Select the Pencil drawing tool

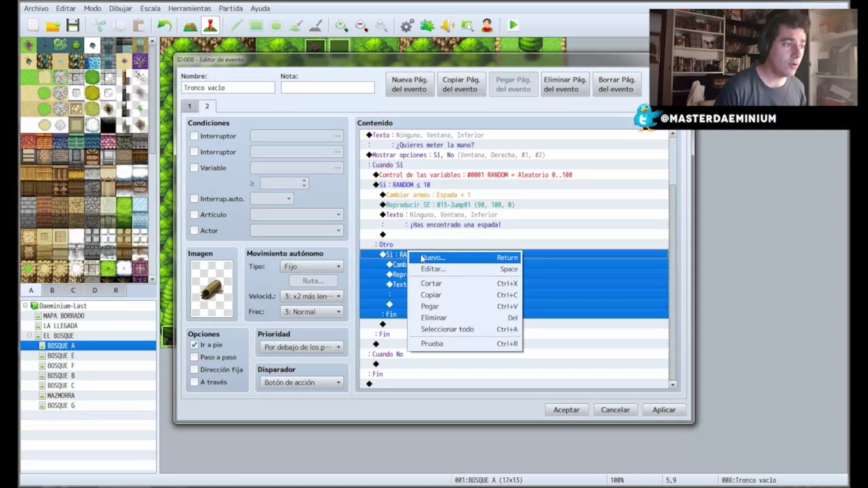[x=236, y=26]
